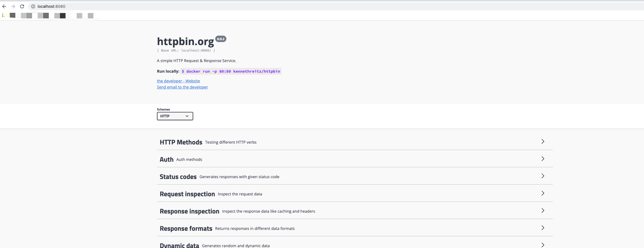Click the chevron on Response formats row

click(x=543, y=228)
